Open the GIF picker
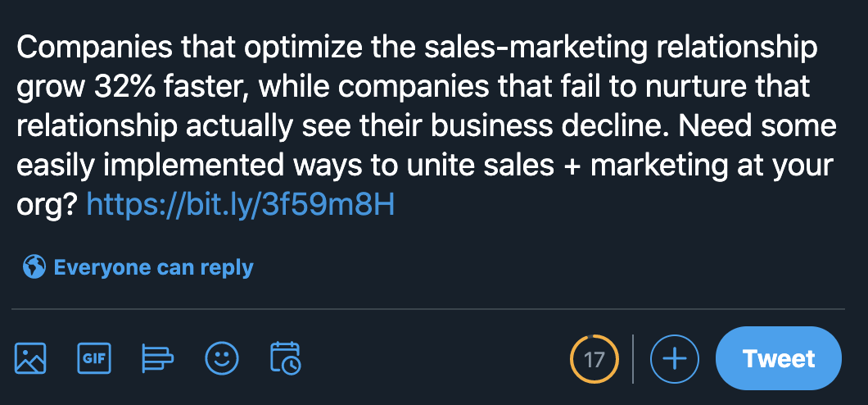Viewport: 868px width, 405px height. (x=94, y=358)
